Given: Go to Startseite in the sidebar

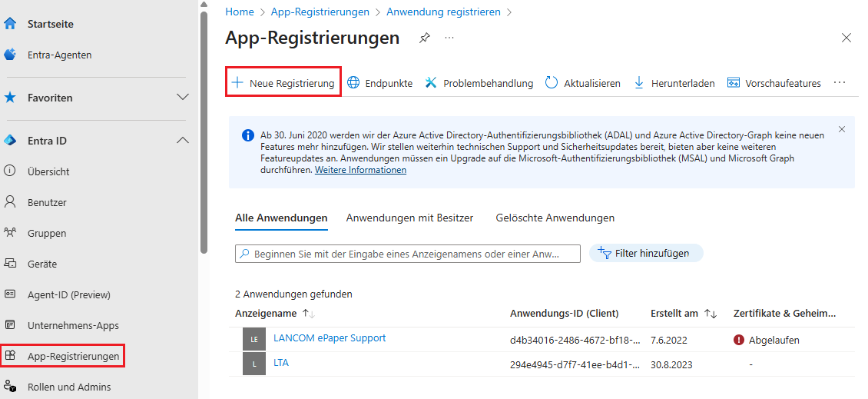Looking at the screenshot, I should click(x=50, y=24).
